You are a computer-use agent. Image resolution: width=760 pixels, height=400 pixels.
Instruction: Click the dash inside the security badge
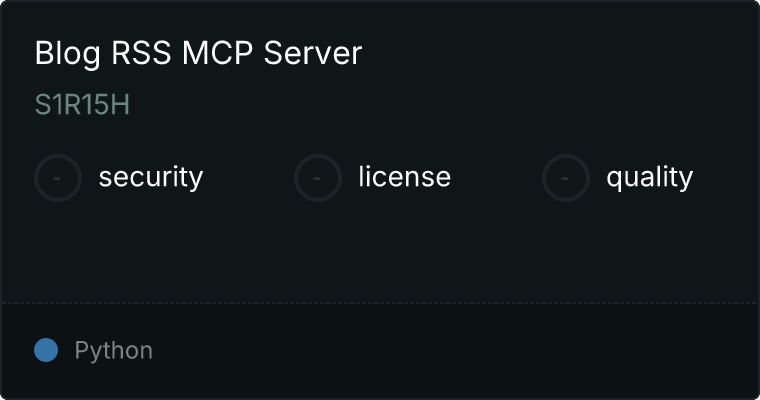[x=57, y=178]
